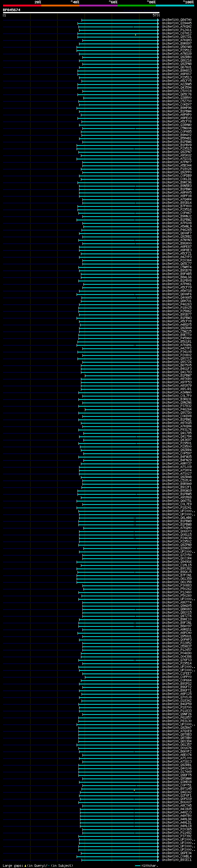
Task: Select the UniRef100_Q56YW9 label
Action: (x=177, y=47)
